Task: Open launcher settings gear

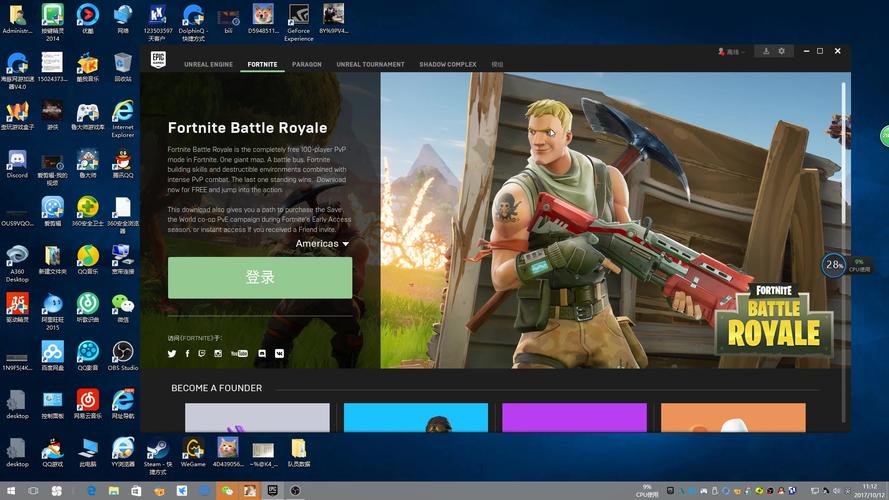Action: pyautogui.click(x=781, y=51)
